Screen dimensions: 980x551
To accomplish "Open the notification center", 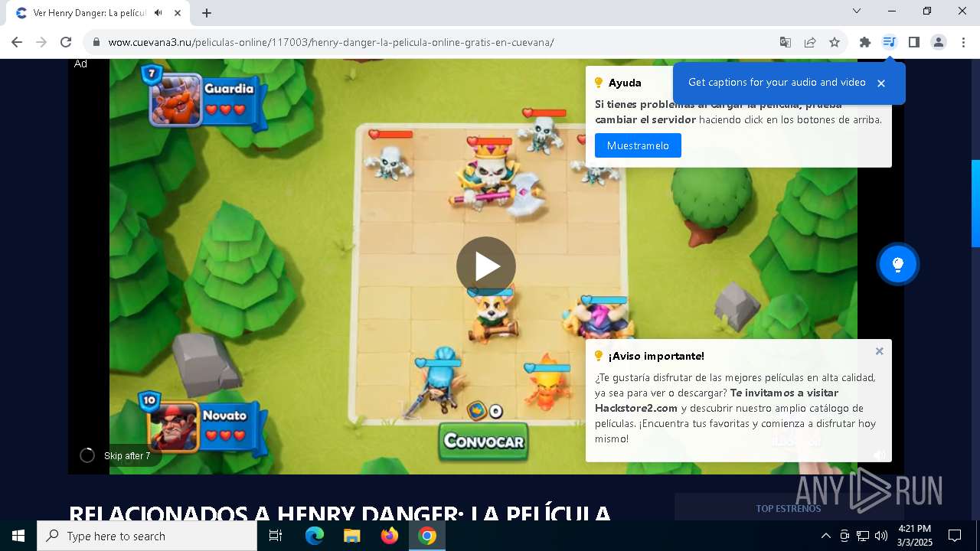I will (955, 536).
